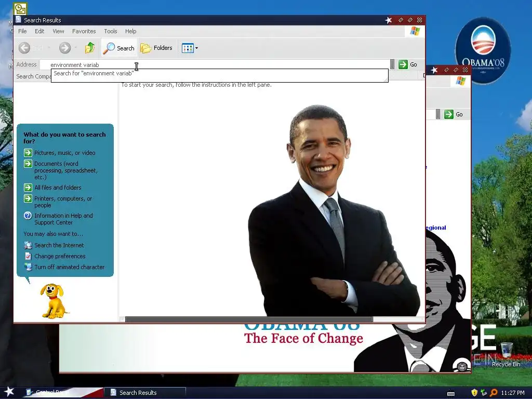532x399 pixels.
Task: Open the Views dropdown on toolbar
Action: pos(190,48)
